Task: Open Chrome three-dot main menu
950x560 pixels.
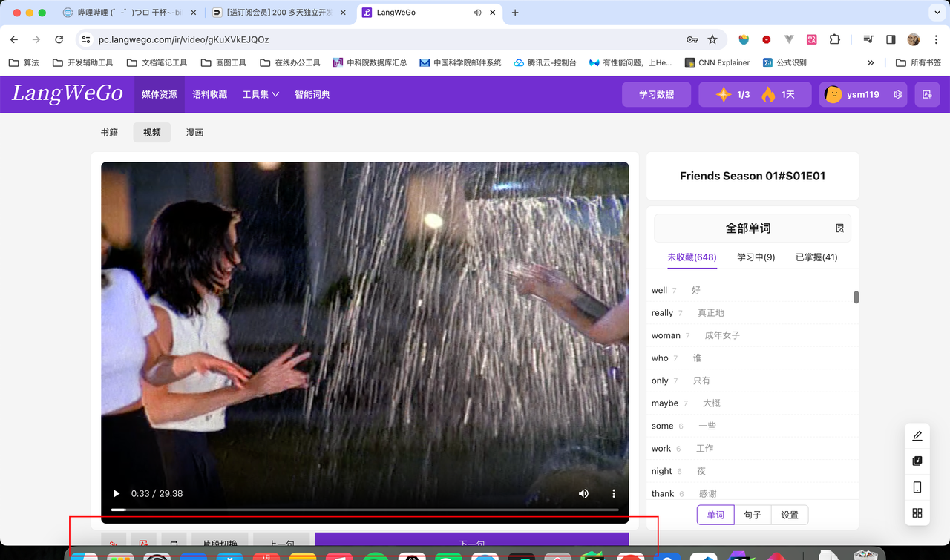Action: [x=936, y=39]
